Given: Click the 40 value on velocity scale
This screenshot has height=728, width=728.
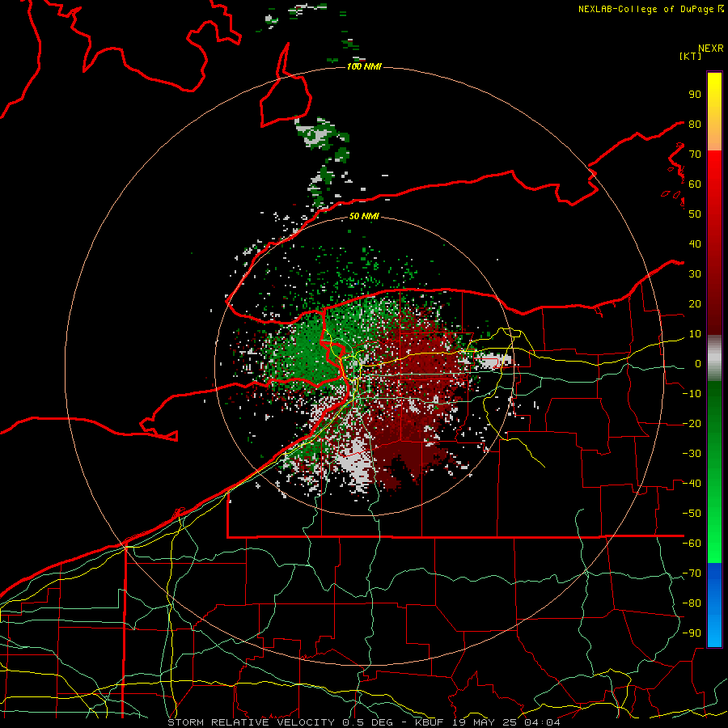Looking at the screenshot, I should coord(695,243).
